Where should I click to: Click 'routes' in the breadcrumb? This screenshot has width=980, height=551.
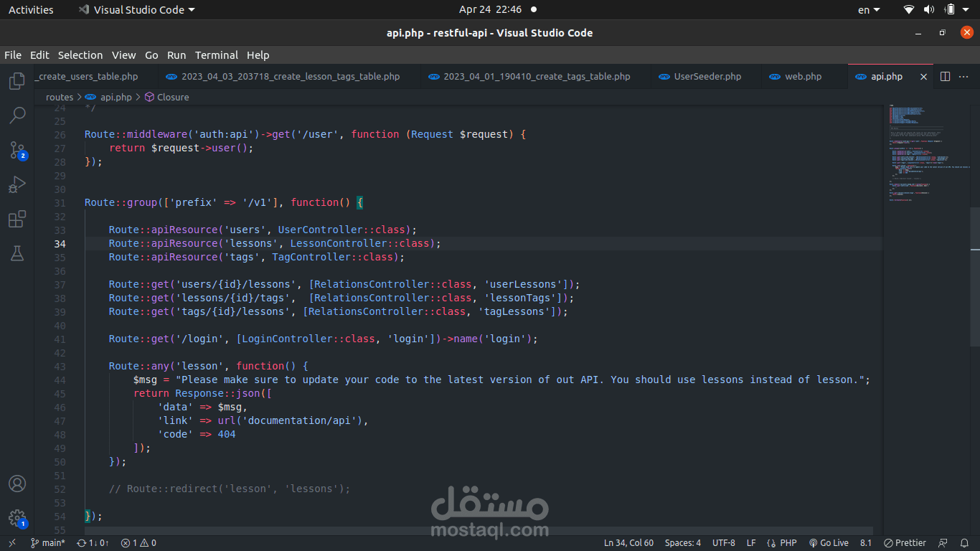(60, 97)
